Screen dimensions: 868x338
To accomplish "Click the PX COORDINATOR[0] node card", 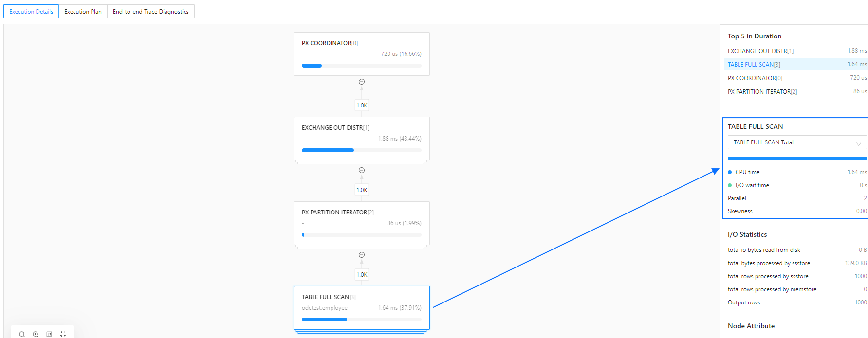I will (x=361, y=53).
